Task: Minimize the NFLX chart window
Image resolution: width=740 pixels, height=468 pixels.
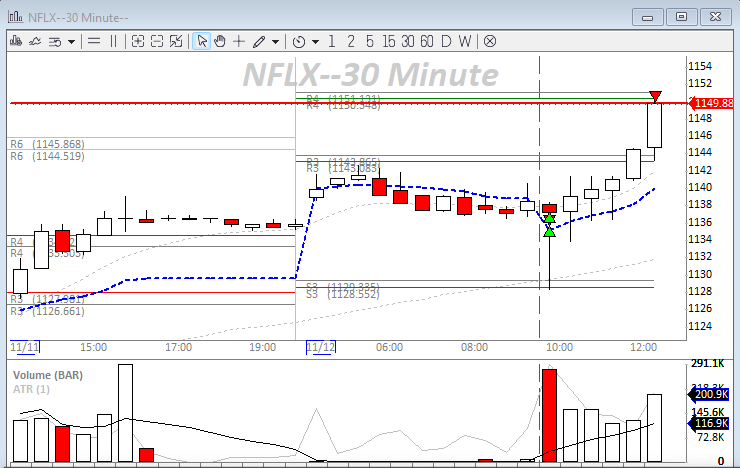Action: (x=648, y=17)
